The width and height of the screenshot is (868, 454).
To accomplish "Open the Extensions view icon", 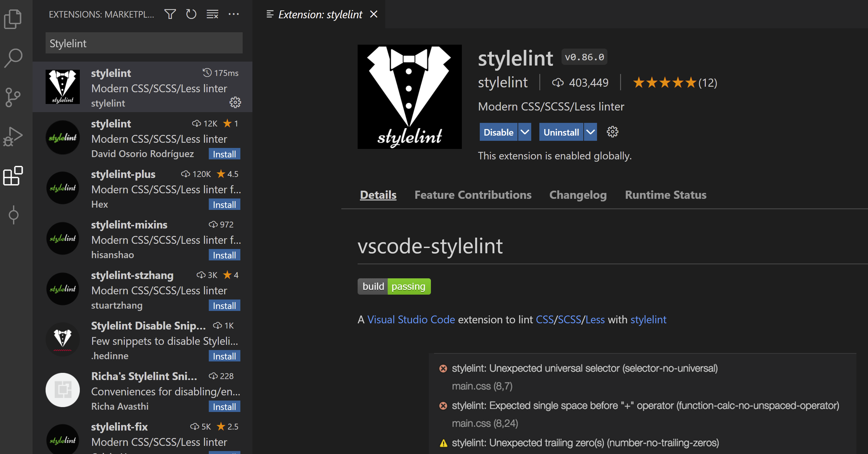I will tap(13, 176).
